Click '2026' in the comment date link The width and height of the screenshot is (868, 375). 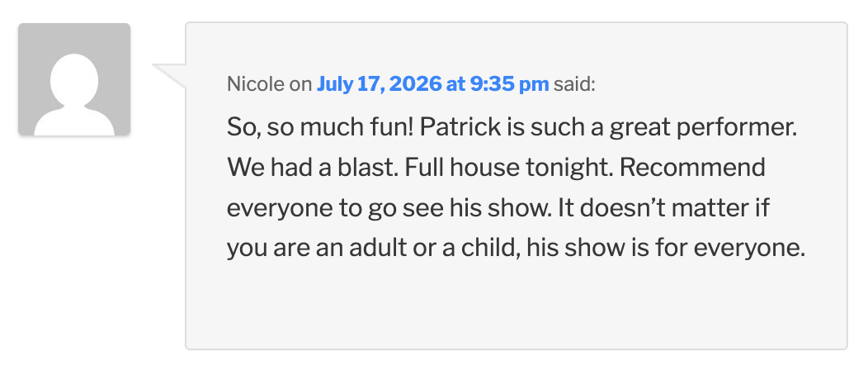411,84
